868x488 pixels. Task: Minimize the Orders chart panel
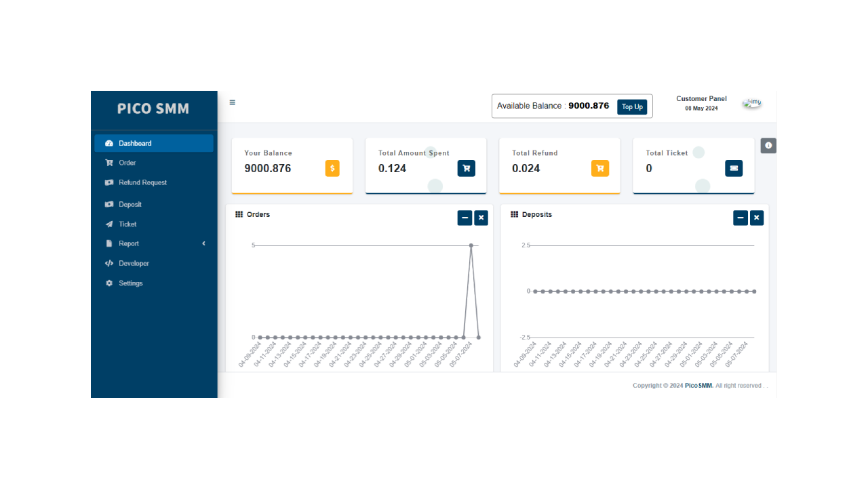coord(465,218)
